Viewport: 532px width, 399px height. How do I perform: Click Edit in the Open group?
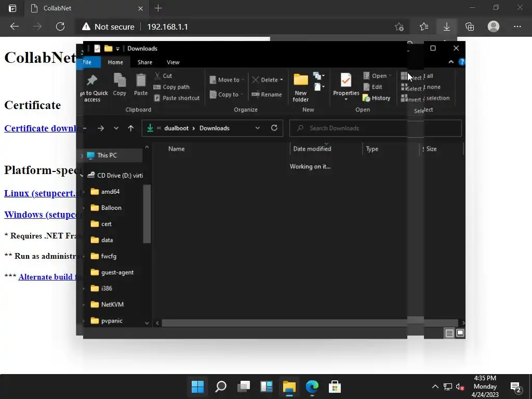coord(373,87)
